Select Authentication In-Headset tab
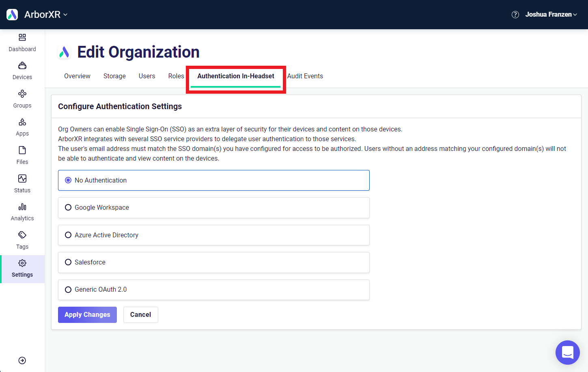The height and width of the screenshot is (372, 588). tap(236, 76)
